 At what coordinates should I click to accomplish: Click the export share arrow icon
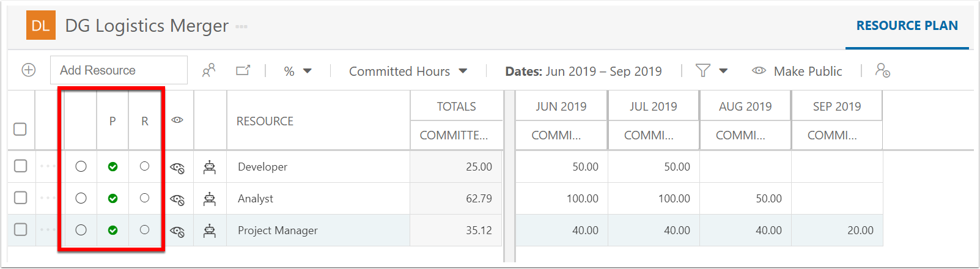pos(243,71)
